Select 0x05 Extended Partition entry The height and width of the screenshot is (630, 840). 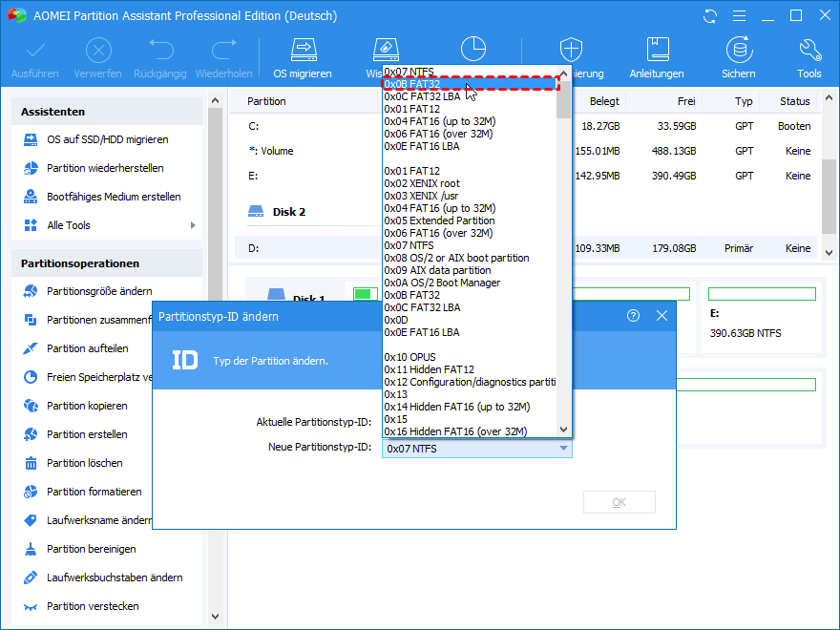coord(470,220)
